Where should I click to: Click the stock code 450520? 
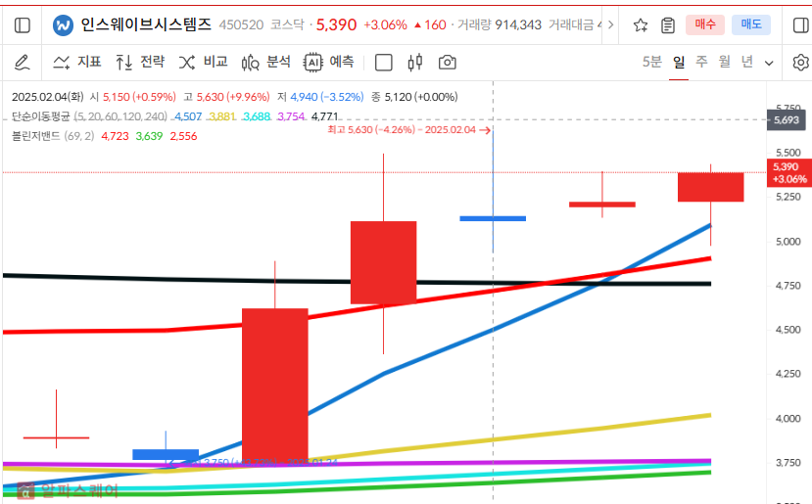(241, 24)
